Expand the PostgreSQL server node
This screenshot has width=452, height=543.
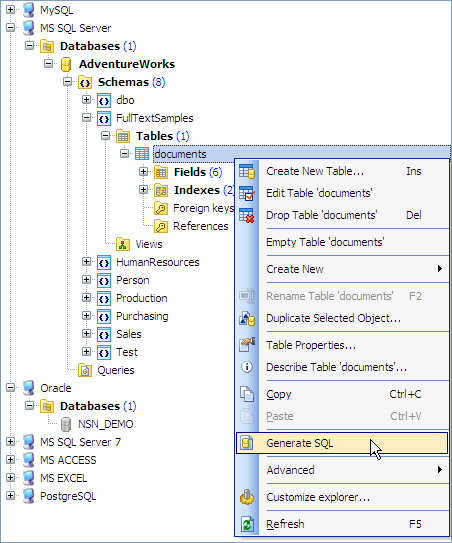(x=10, y=496)
